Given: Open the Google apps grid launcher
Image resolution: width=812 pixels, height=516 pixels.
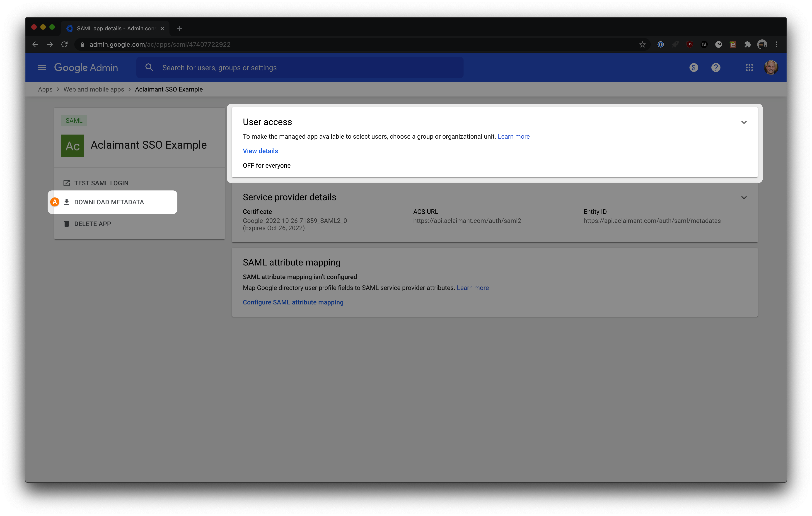Looking at the screenshot, I should click(x=749, y=68).
